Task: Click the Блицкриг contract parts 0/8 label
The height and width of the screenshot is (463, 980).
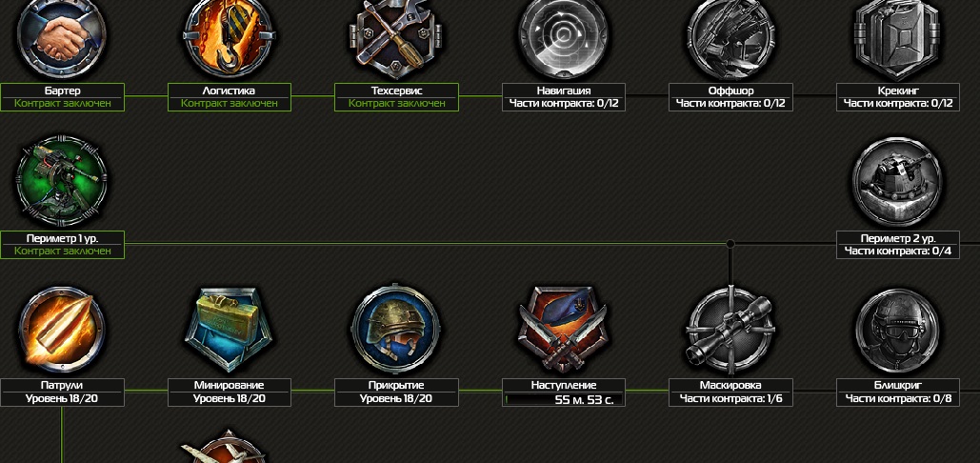Action: pyautogui.click(x=898, y=399)
